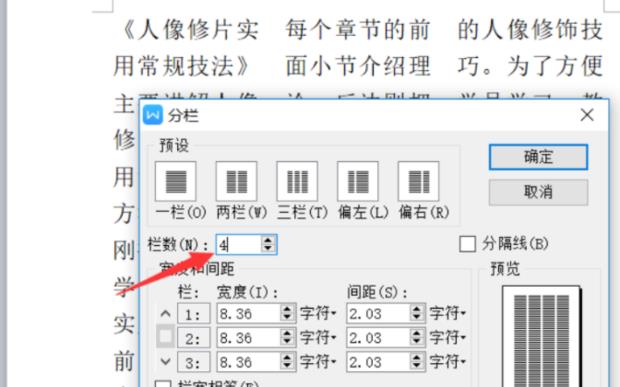This screenshot has height=387, width=620.
Task: Click the column 3 宽度 field 8.36
Action: coord(249,362)
